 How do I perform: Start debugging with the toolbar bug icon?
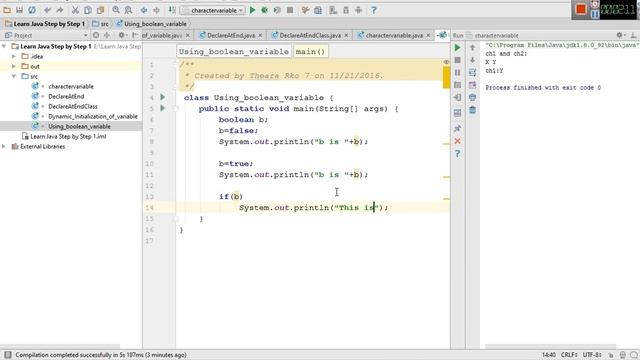264,10
